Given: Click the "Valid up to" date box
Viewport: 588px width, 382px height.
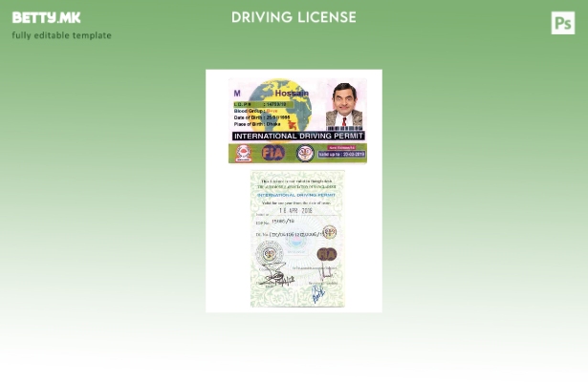Looking at the screenshot, I should pos(341,154).
